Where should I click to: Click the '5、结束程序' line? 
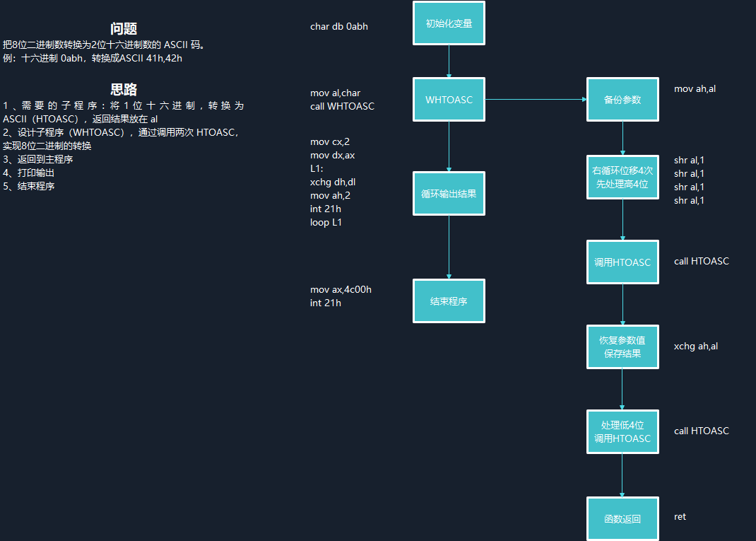tap(28, 186)
